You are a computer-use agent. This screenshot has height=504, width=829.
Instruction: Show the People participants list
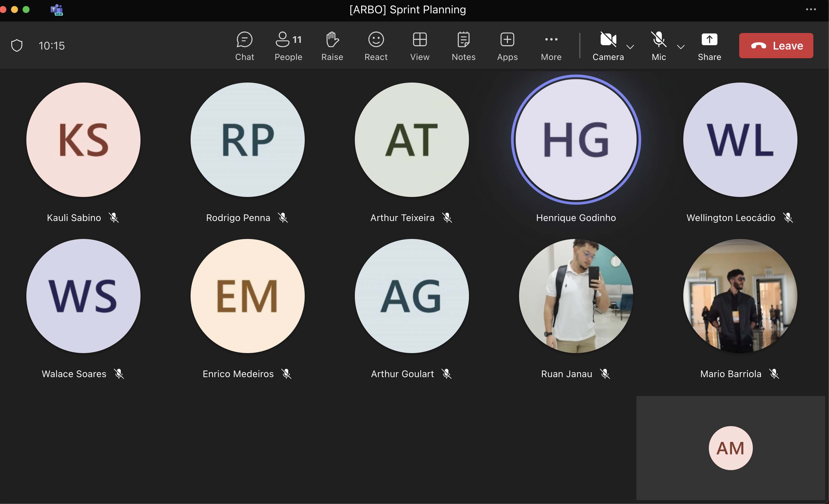288,46
